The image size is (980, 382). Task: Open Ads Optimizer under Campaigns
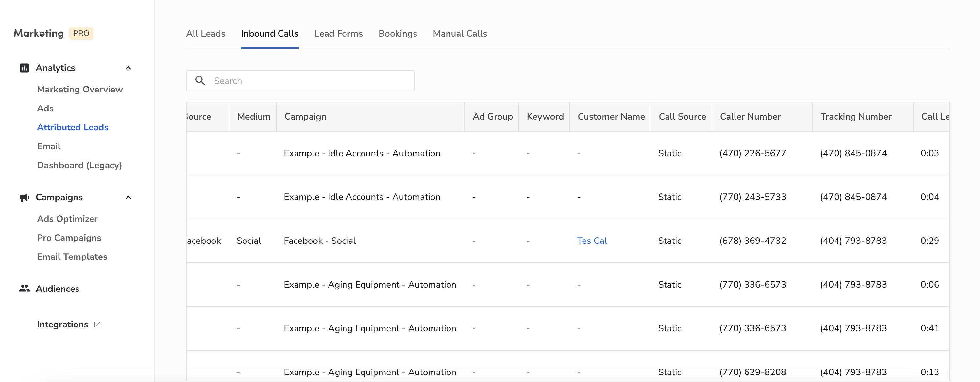point(67,218)
